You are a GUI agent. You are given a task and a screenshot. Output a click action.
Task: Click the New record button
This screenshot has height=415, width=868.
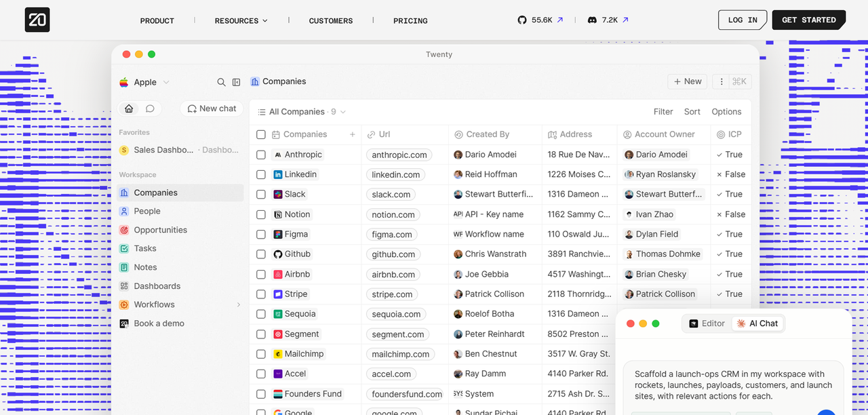click(x=688, y=81)
